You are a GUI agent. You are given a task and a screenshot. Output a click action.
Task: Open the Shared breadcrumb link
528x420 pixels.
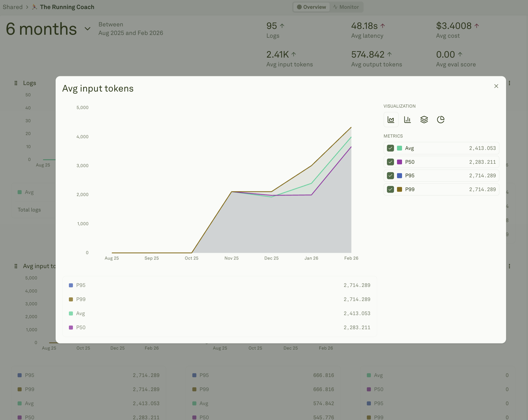coord(13,7)
